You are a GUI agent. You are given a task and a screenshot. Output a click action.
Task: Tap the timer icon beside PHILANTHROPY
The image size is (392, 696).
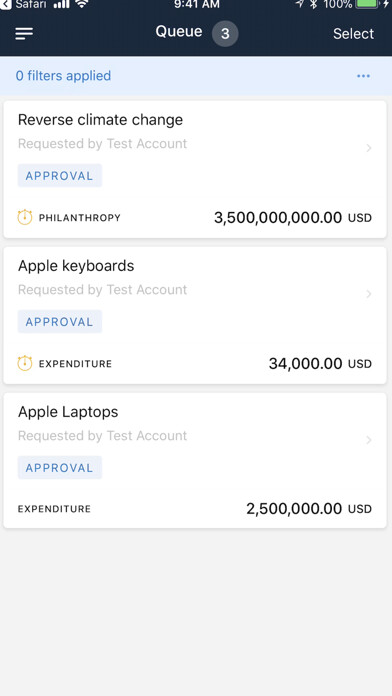[x=25, y=218]
